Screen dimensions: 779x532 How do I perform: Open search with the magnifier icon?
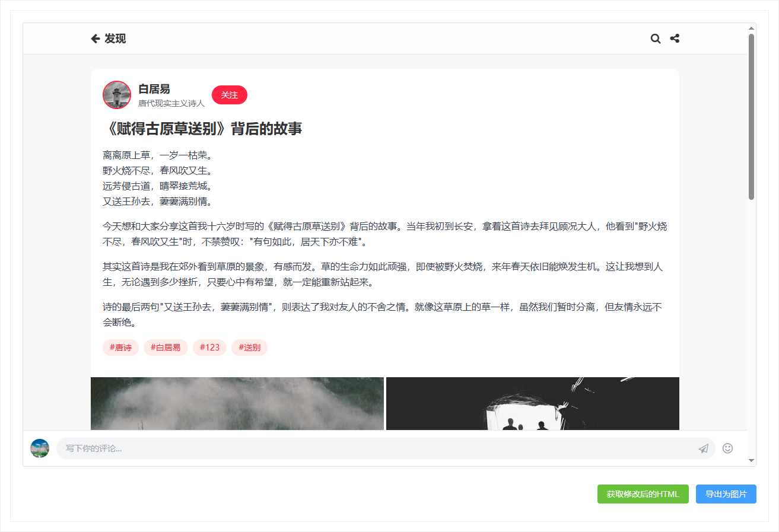(x=656, y=39)
